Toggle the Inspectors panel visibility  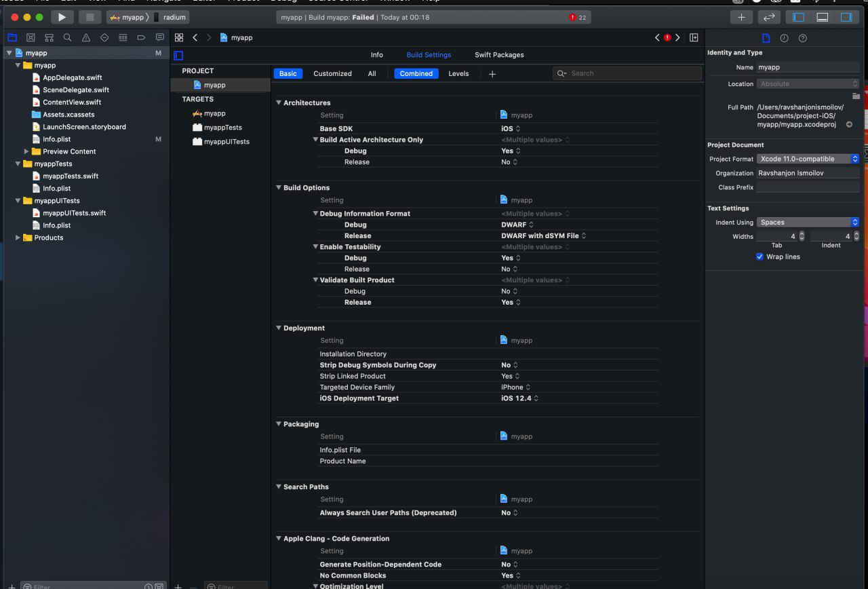pos(846,17)
